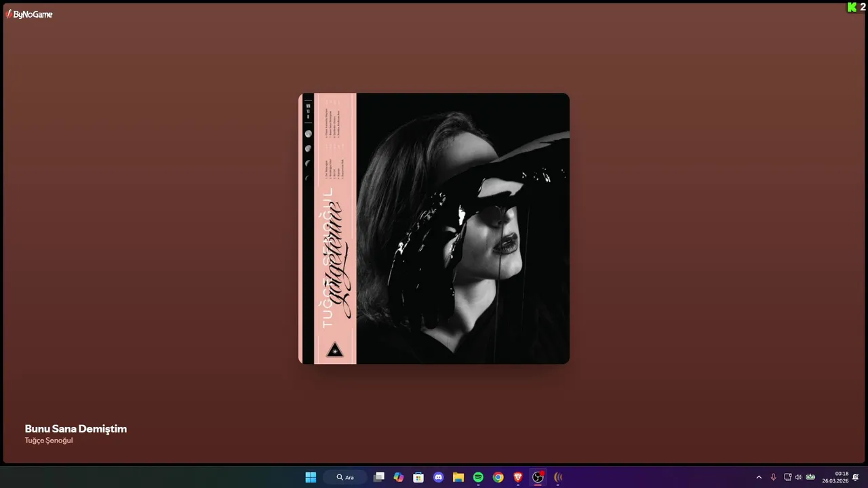868x488 pixels.
Task: Click artist name Tuğçe Şenoğul
Action: pos(49,441)
